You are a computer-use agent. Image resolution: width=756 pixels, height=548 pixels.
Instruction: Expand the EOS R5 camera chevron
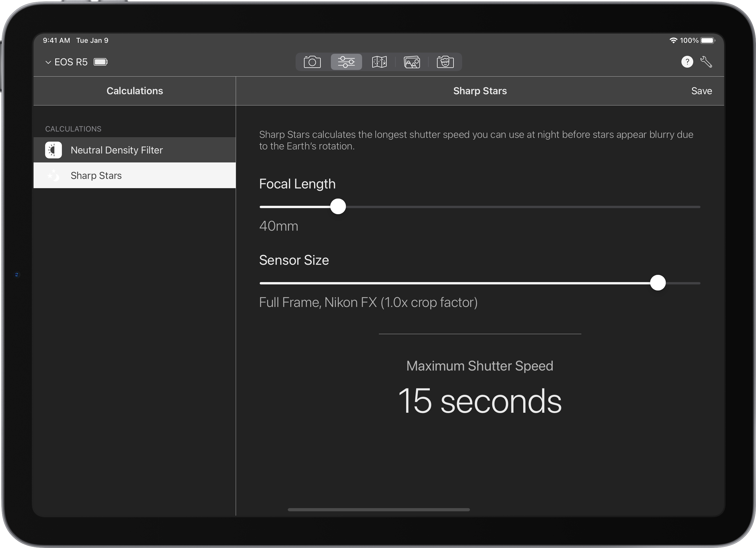pyautogui.click(x=48, y=62)
